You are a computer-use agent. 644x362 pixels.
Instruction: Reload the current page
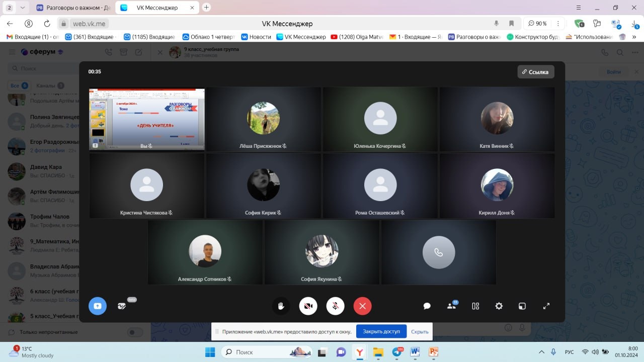tap(47, 24)
